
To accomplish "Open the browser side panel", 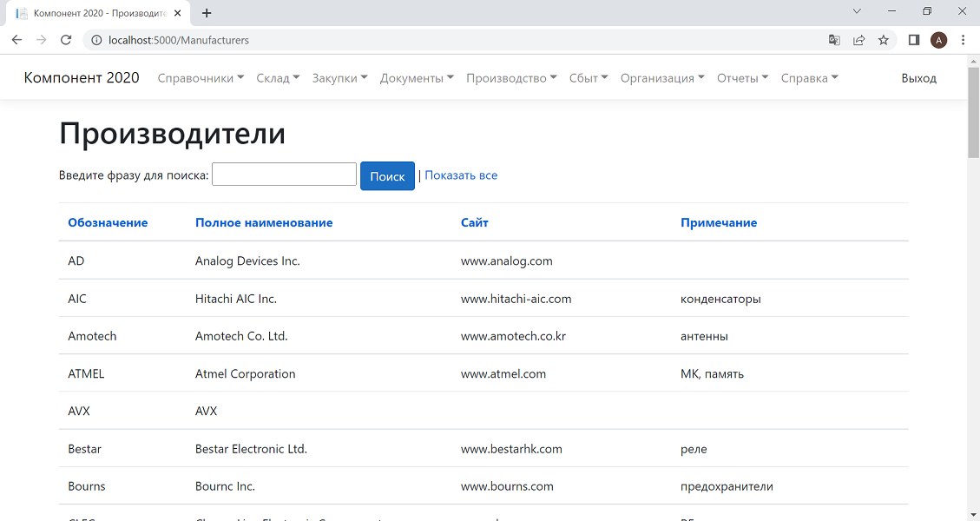I will [914, 40].
